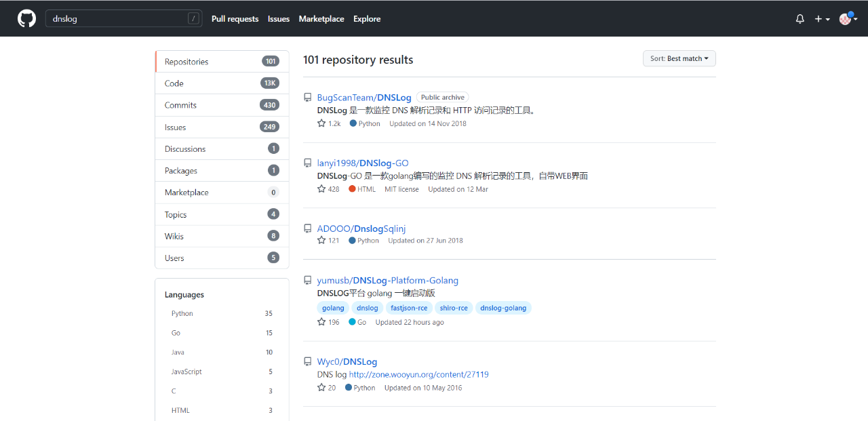Click the golang topic tag

click(x=333, y=308)
